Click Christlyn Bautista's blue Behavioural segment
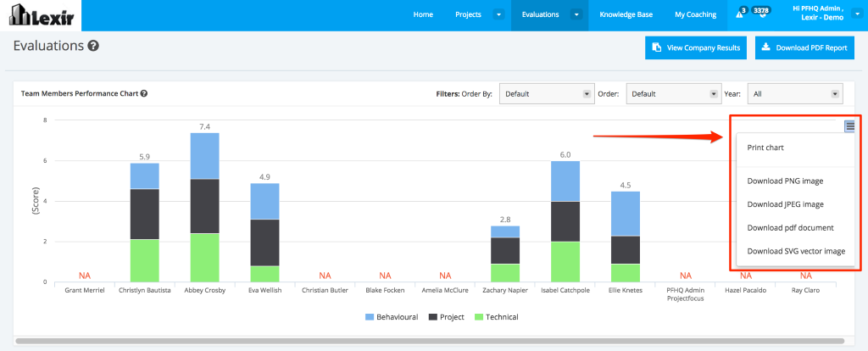Viewport: 868px width, 351px height. click(x=144, y=176)
